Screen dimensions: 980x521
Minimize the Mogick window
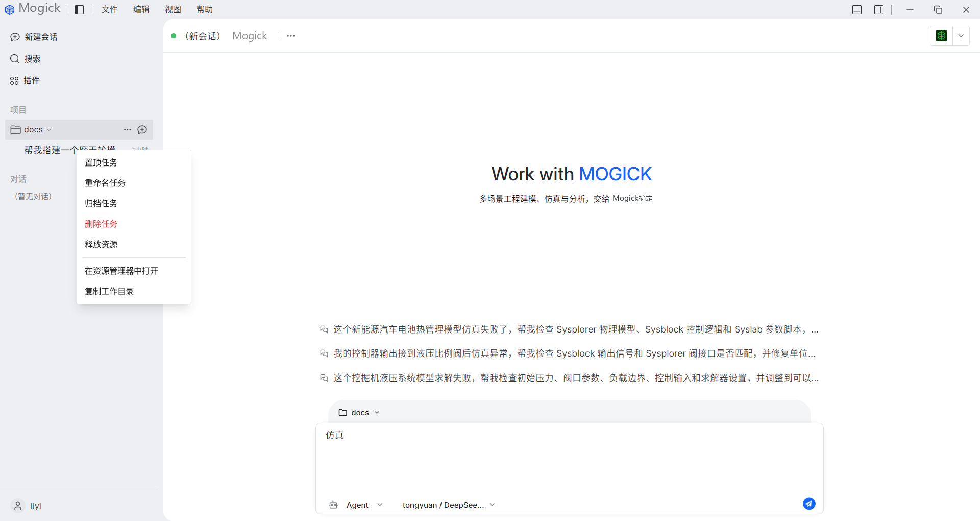pos(910,10)
